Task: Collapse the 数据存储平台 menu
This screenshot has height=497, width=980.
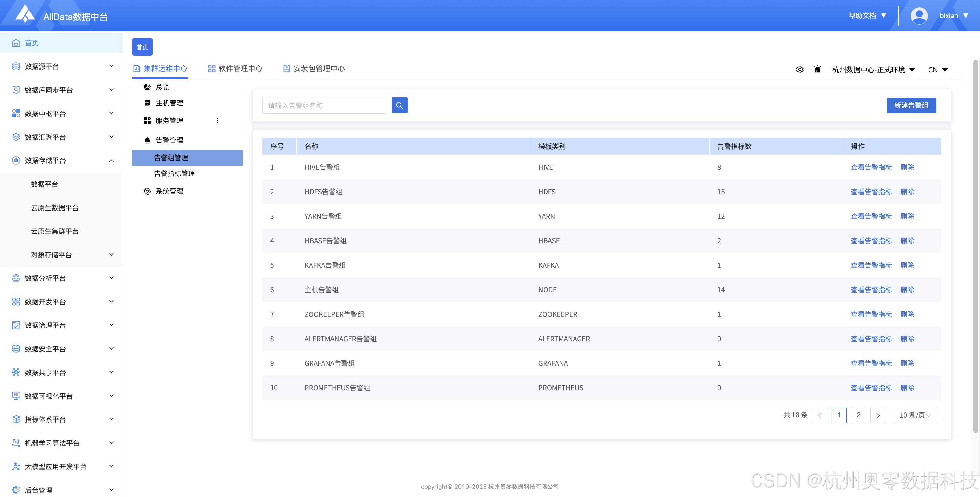Action: pos(111,161)
